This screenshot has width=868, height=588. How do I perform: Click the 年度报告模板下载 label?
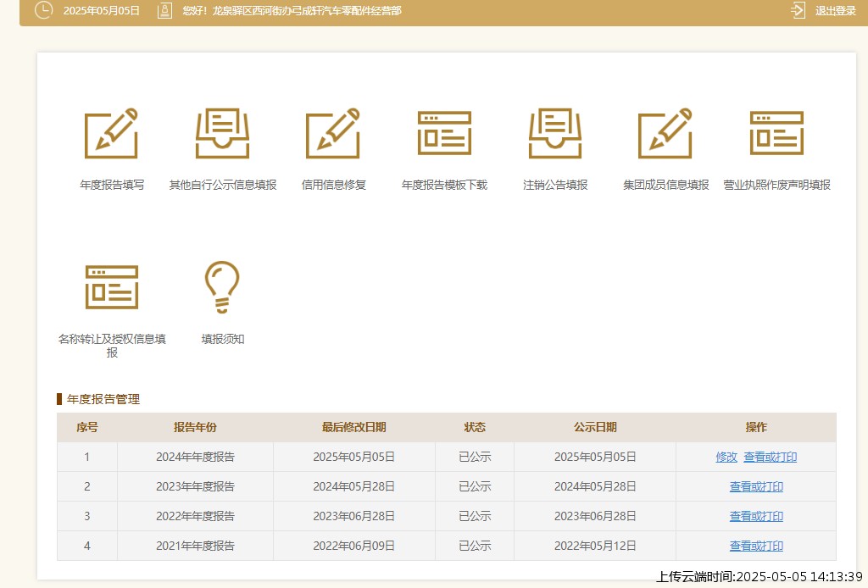coord(444,185)
